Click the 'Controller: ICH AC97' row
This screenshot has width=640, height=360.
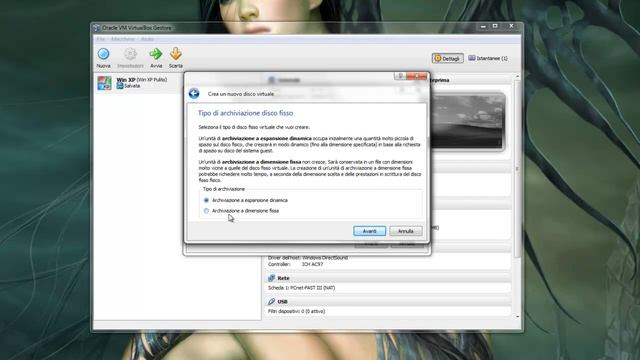click(296, 264)
